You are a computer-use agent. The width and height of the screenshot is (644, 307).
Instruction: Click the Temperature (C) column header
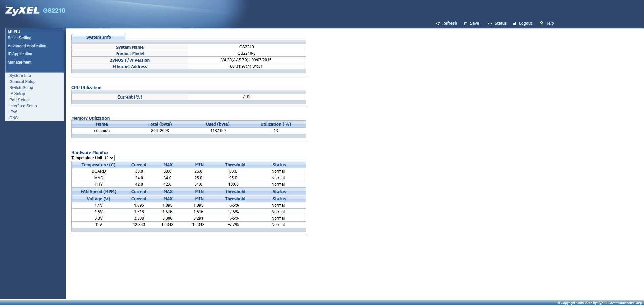click(x=98, y=165)
